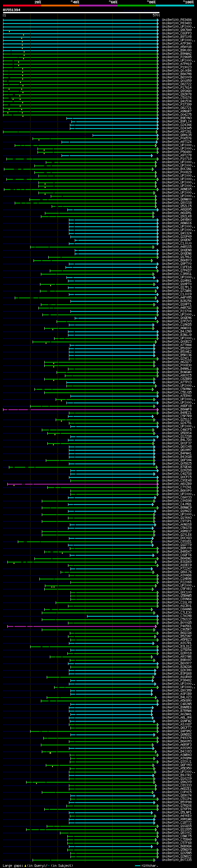197x868 pixels.
Task: Click UniRef100_Q05825 label
Action: (177, 464)
